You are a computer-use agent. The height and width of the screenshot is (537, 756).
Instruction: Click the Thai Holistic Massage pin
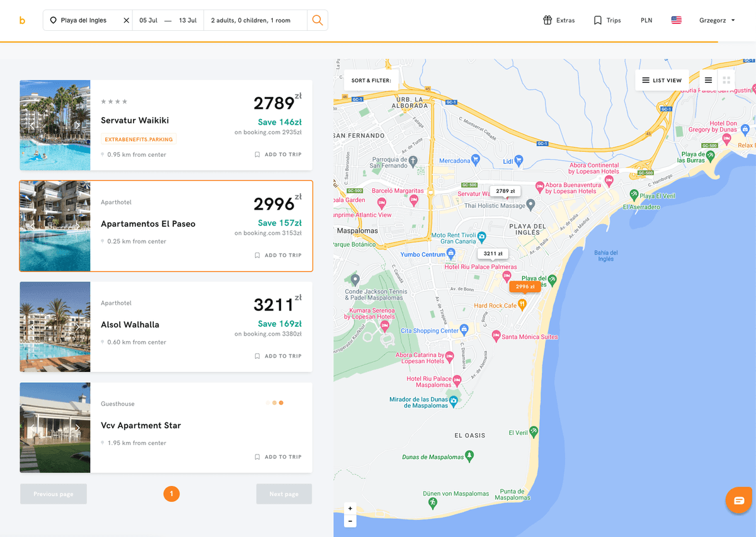pyautogui.click(x=530, y=205)
